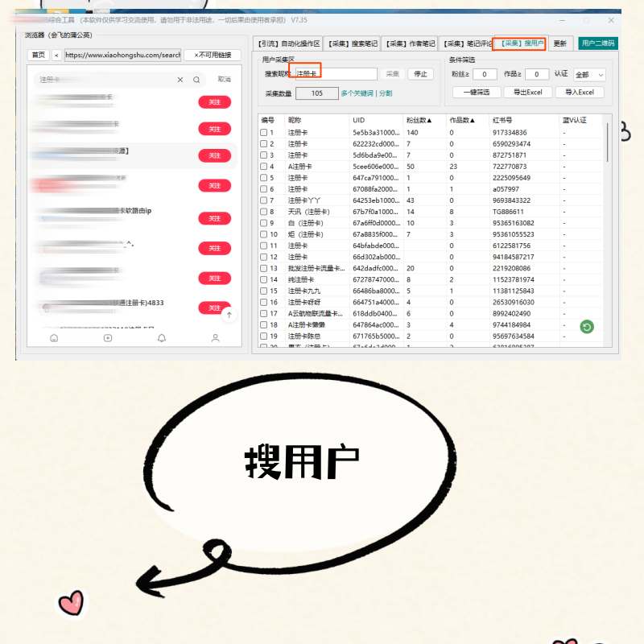The image size is (644, 644).
Task: Click the search magnifier icon in browser
Action: pos(196,80)
